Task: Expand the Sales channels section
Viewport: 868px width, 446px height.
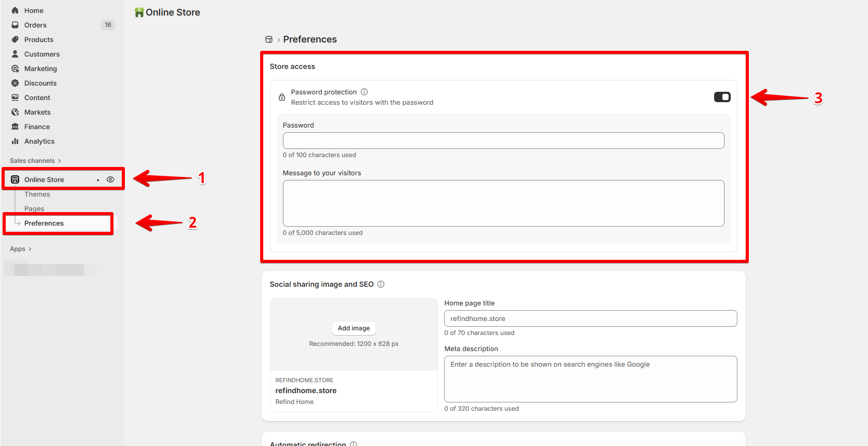Action: tap(35, 161)
